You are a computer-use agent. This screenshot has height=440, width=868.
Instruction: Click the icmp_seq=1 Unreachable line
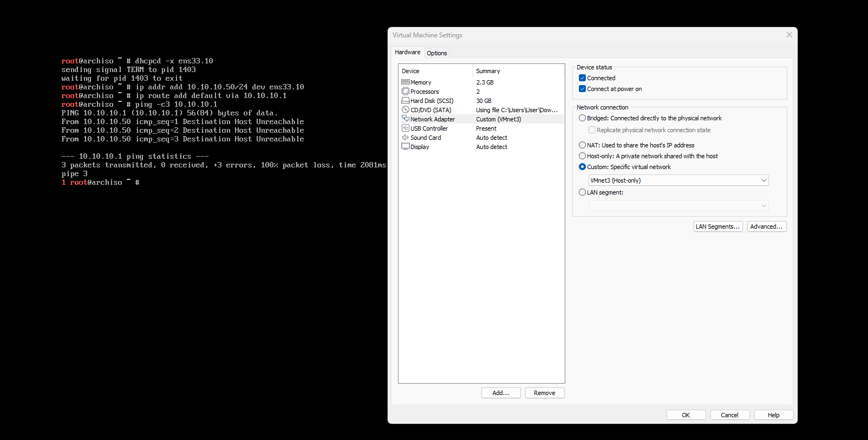182,122
